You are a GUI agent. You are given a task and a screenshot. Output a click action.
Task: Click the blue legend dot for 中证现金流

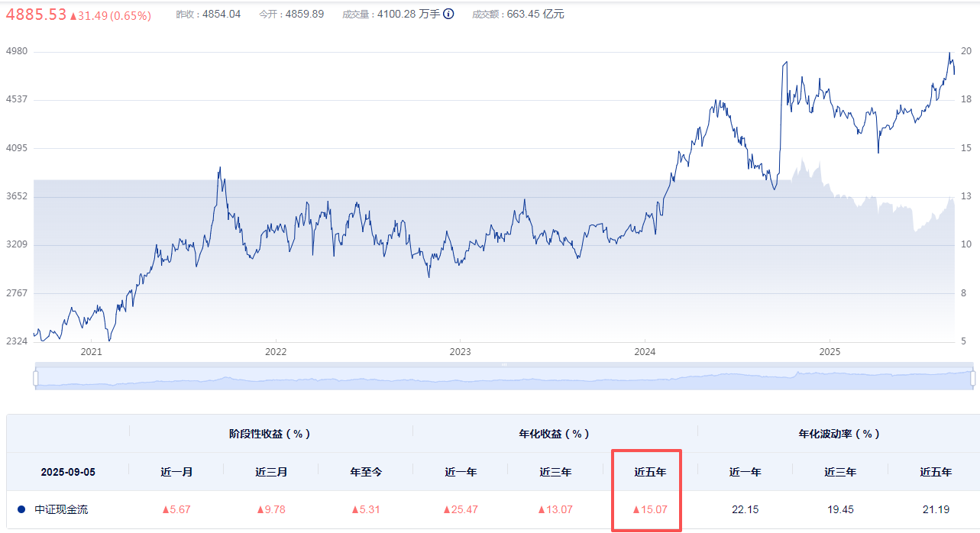tap(21, 509)
